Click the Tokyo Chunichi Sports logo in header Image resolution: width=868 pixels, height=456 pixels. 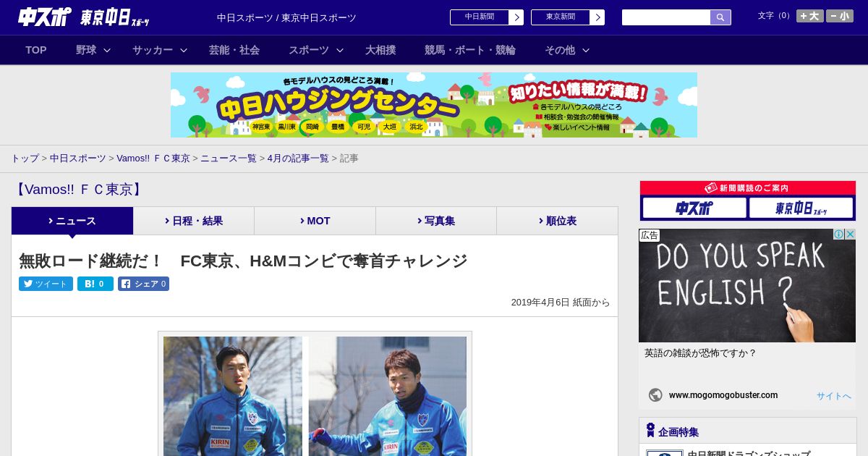115,17
